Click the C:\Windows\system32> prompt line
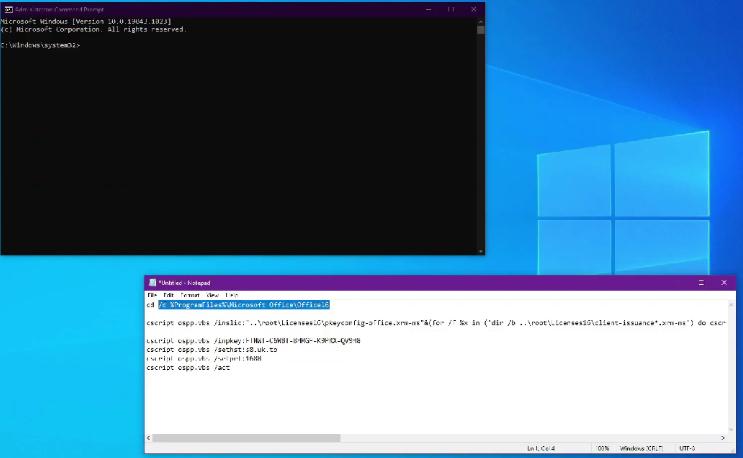Screen dimensions: 743x458 40,45
